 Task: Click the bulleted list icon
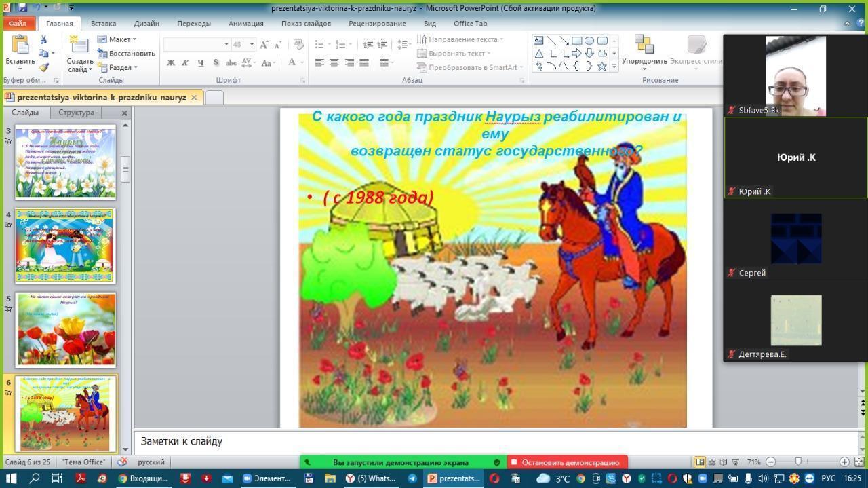(x=319, y=44)
